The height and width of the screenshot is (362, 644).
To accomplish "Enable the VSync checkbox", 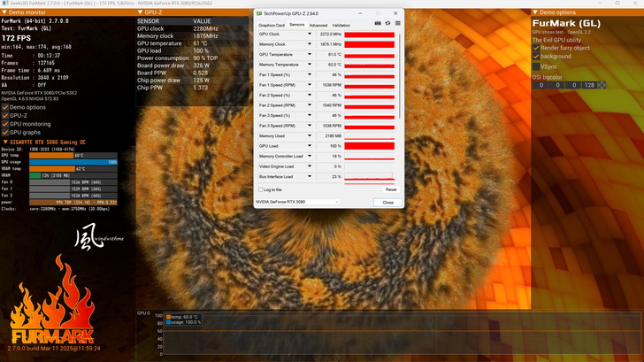I will tap(536, 66).
